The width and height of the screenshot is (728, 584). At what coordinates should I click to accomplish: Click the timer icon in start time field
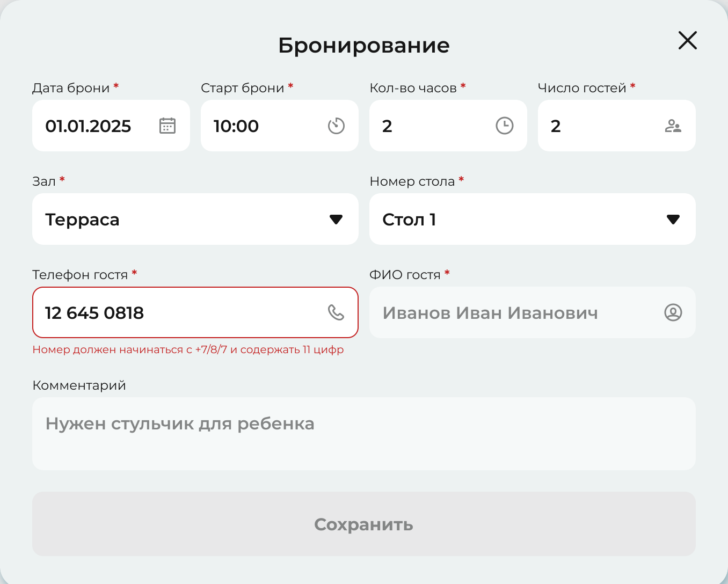click(336, 126)
